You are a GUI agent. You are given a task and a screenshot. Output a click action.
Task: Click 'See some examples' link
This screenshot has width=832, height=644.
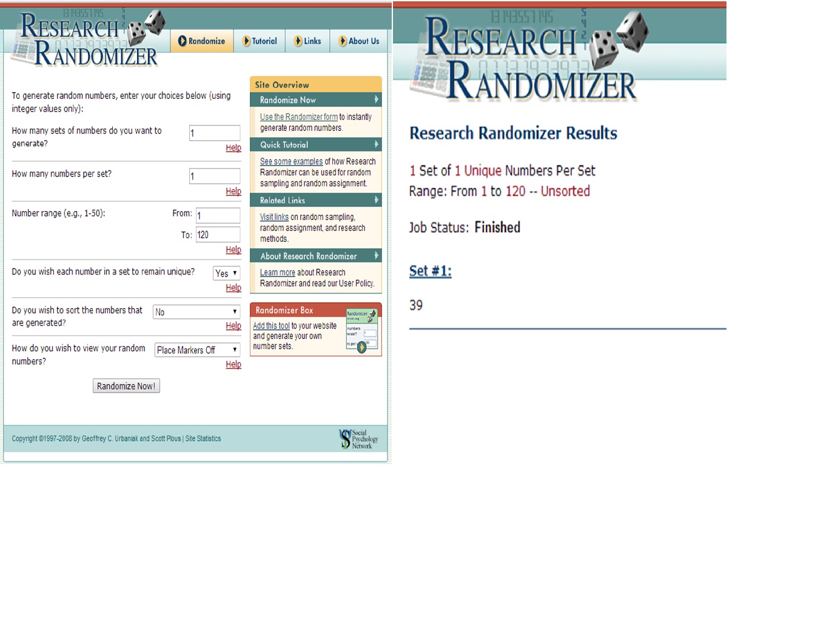[292, 162]
